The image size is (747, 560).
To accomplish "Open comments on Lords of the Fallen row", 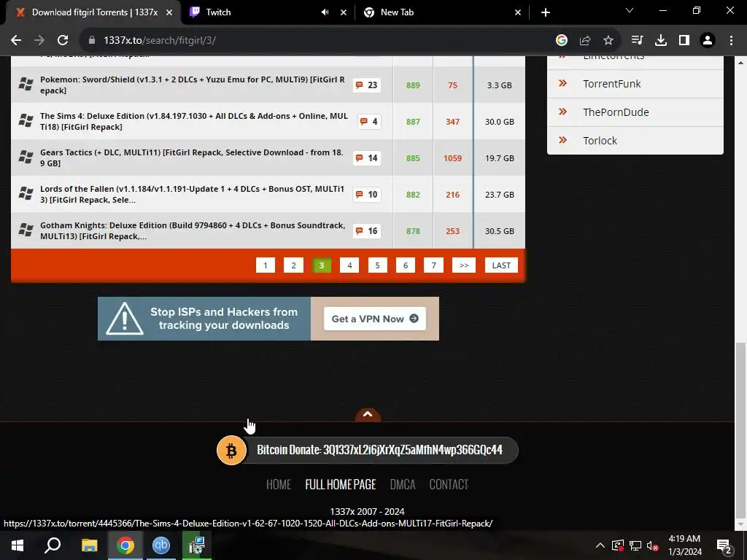I will (366, 195).
